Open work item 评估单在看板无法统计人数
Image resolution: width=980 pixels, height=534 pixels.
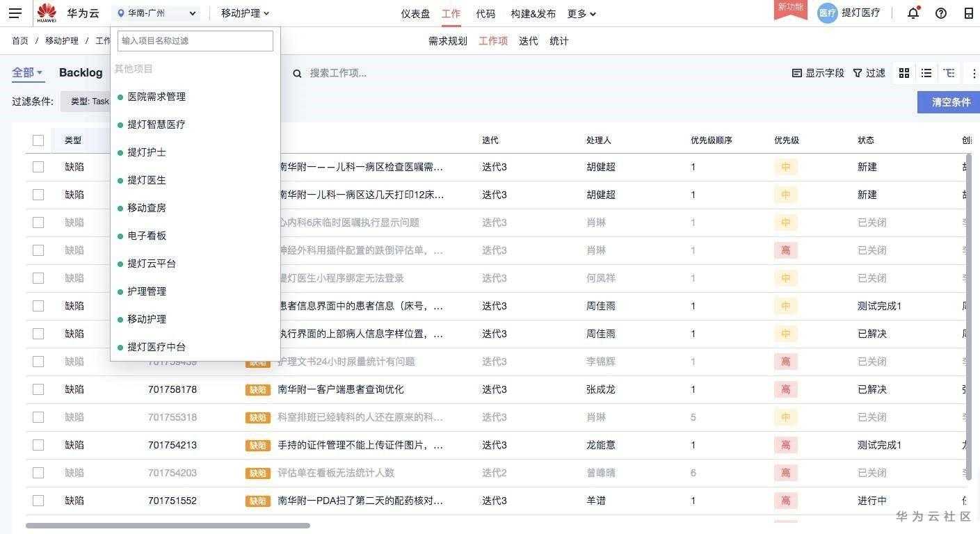336,473
